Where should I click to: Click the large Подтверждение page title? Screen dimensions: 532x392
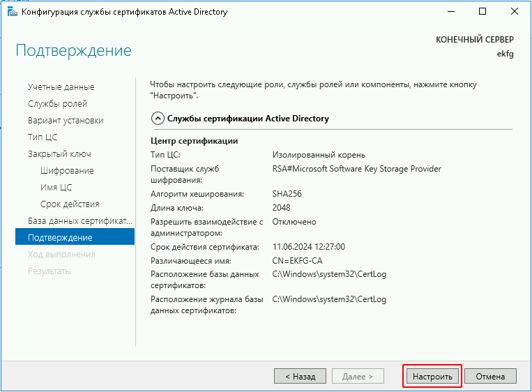point(74,51)
